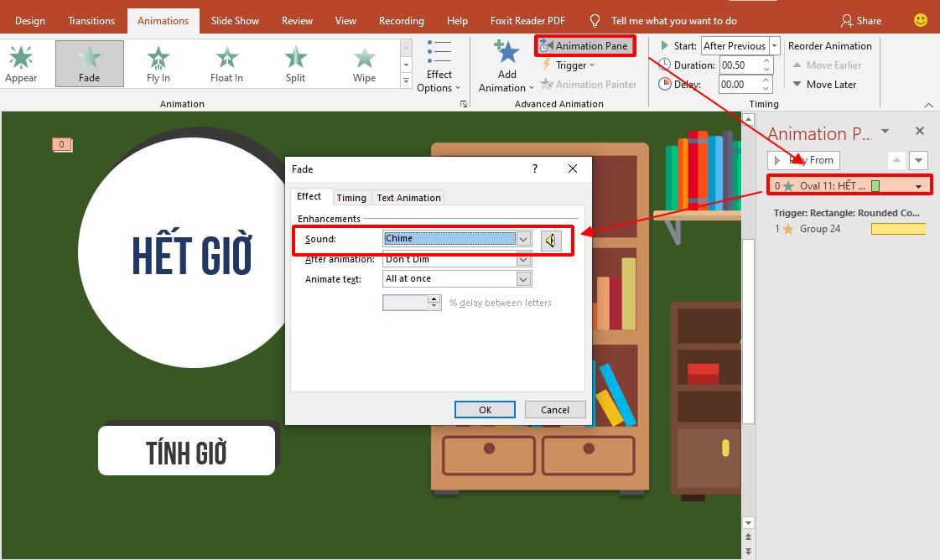940x560 pixels.
Task: Apply the Wipe animation
Action: click(x=363, y=63)
